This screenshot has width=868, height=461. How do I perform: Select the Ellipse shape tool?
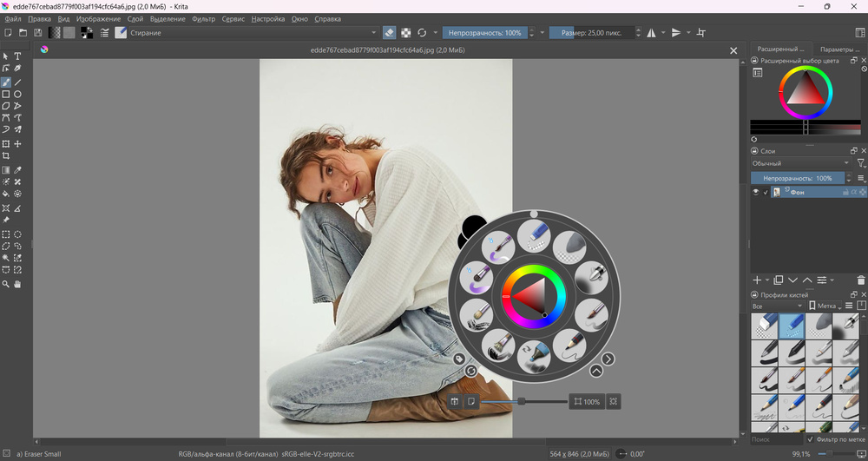click(x=17, y=94)
